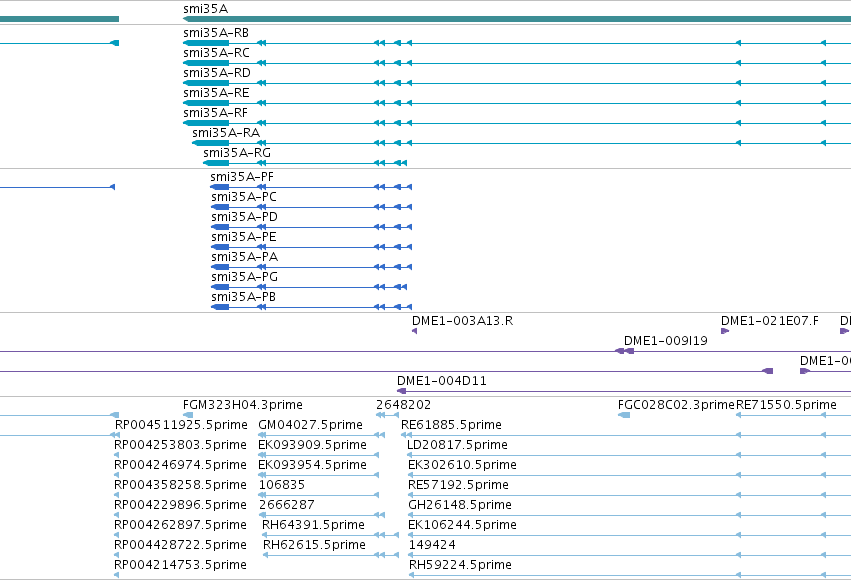Select protein label smi35A-PB

point(243,297)
